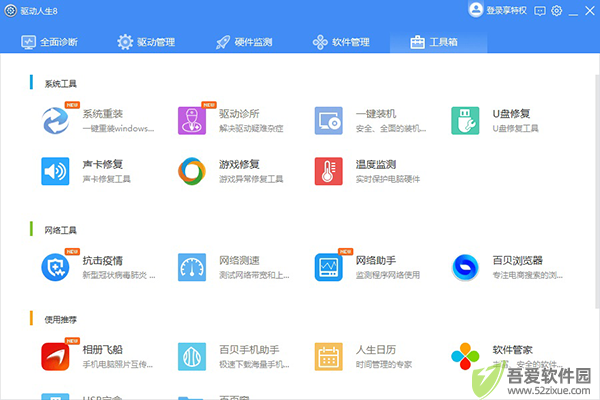This screenshot has height=400, width=600.
Task: Open the 抗击疫情 shield icon
Action: (55, 267)
